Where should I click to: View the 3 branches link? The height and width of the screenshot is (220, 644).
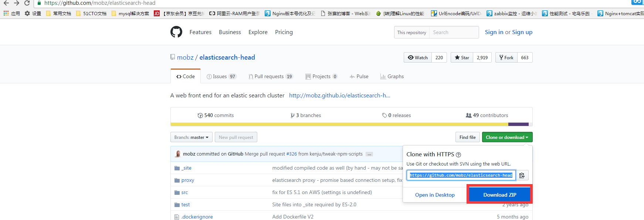click(x=306, y=115)
